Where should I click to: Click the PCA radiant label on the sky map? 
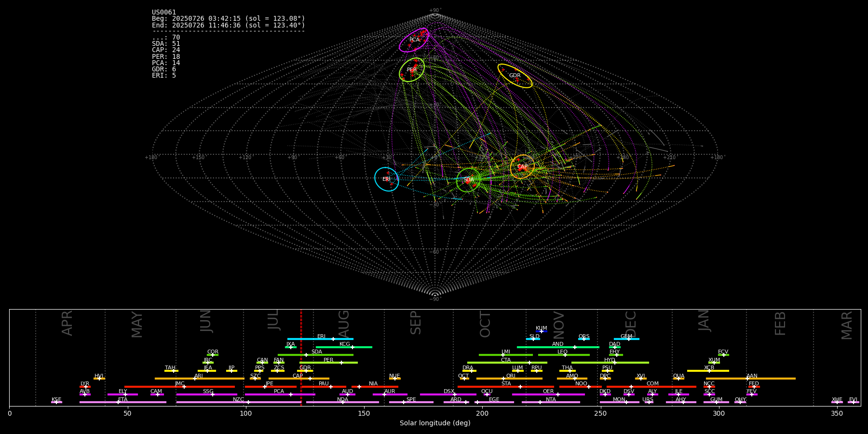(x=414, y=40)
